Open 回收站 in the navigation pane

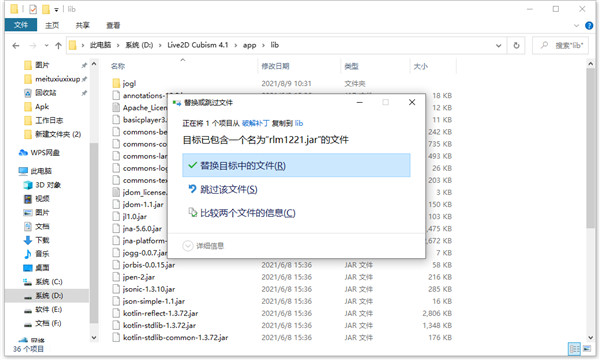(x=46, y=93)
